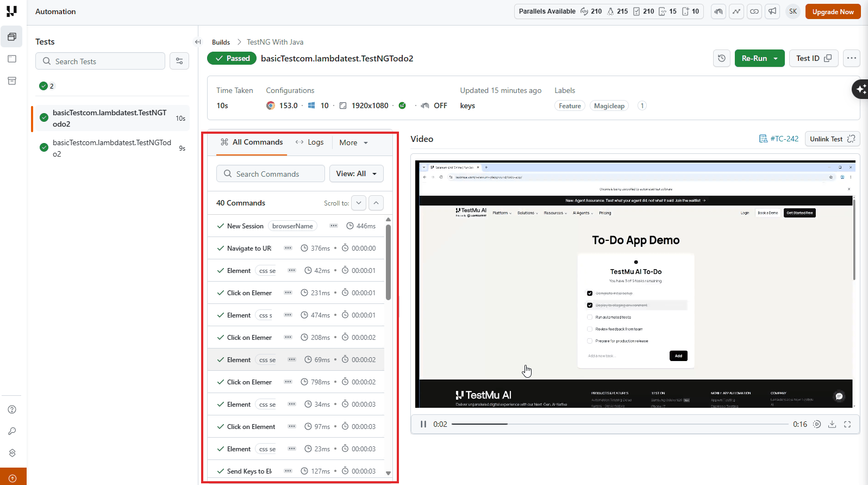
Task: Open the View: All filter dropdown
Action: point(357,173)
